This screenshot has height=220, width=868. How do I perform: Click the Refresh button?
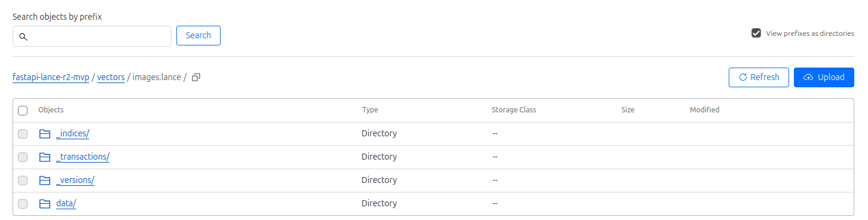click(759, 77)
